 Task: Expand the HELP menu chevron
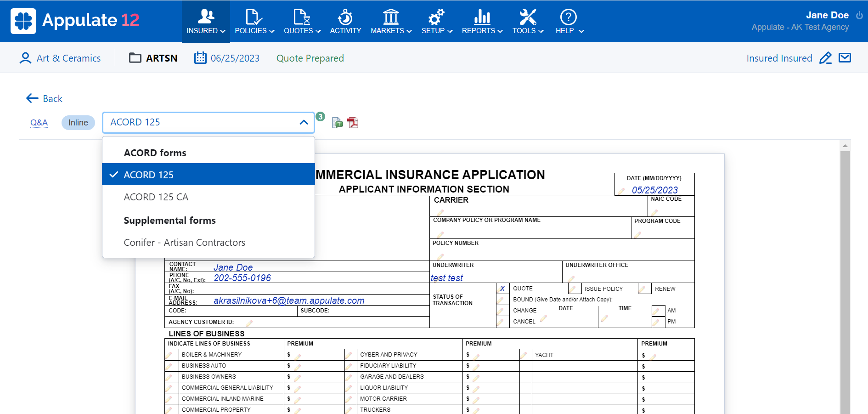(581, 31)
